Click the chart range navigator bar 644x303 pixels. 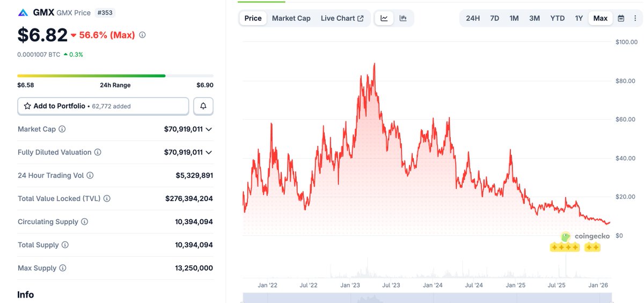point(427,298)
